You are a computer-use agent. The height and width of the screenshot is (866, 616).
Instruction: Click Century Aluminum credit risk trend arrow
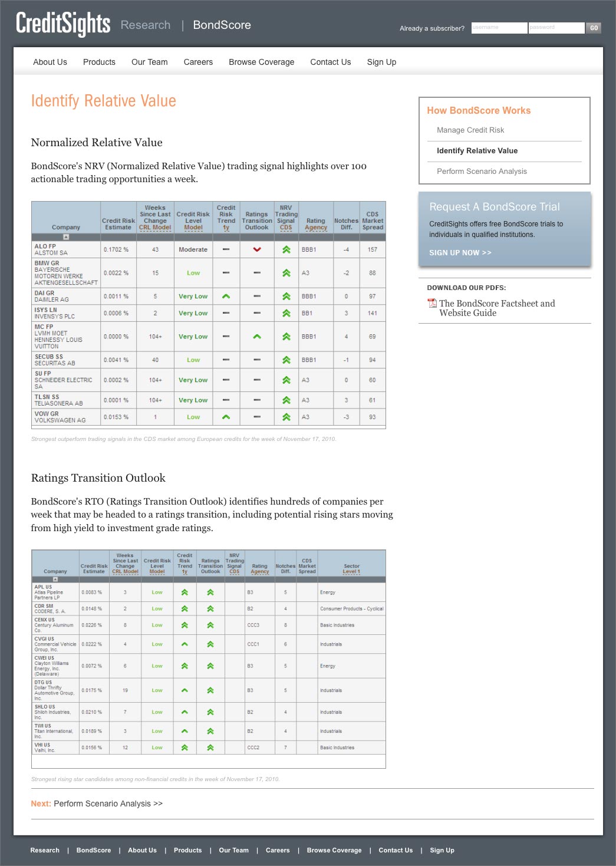pyautogui.click(x=185, y=625)
